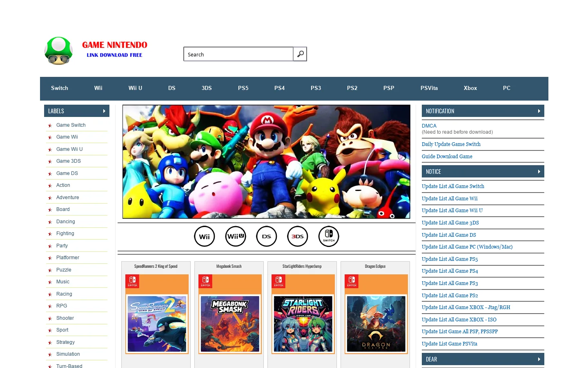Expand the NOTIFICATION panel arrow
Screen dimensions: 588x368
(x=539, y=111)
